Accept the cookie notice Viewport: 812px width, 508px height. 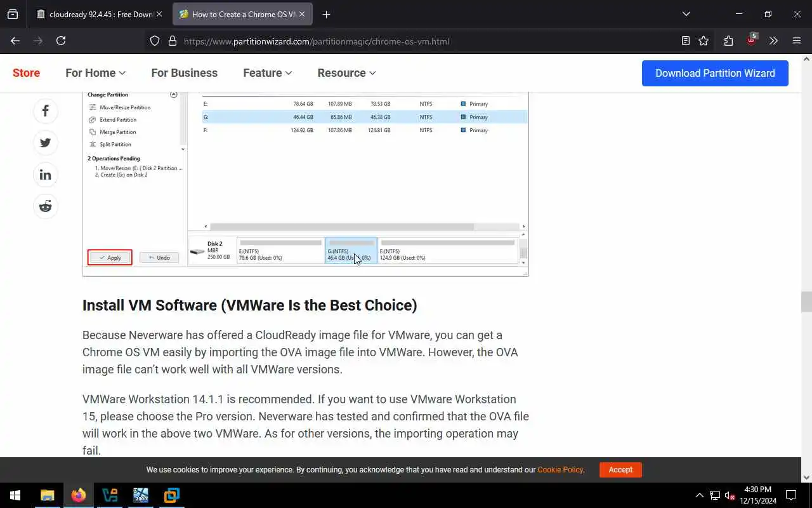[x=620, y=470]
